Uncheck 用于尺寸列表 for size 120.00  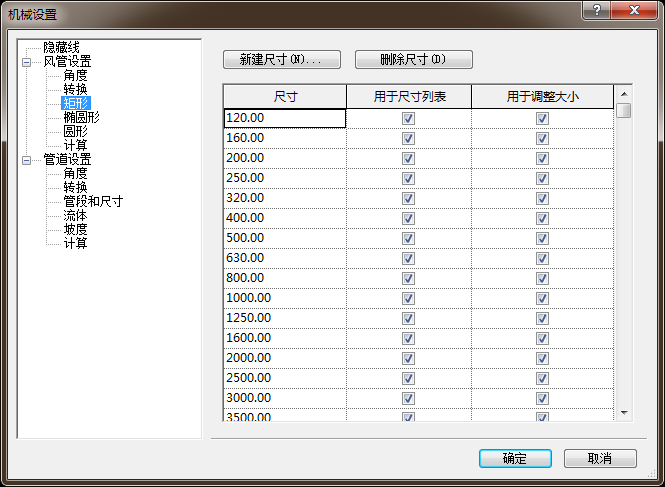[408, 118]
